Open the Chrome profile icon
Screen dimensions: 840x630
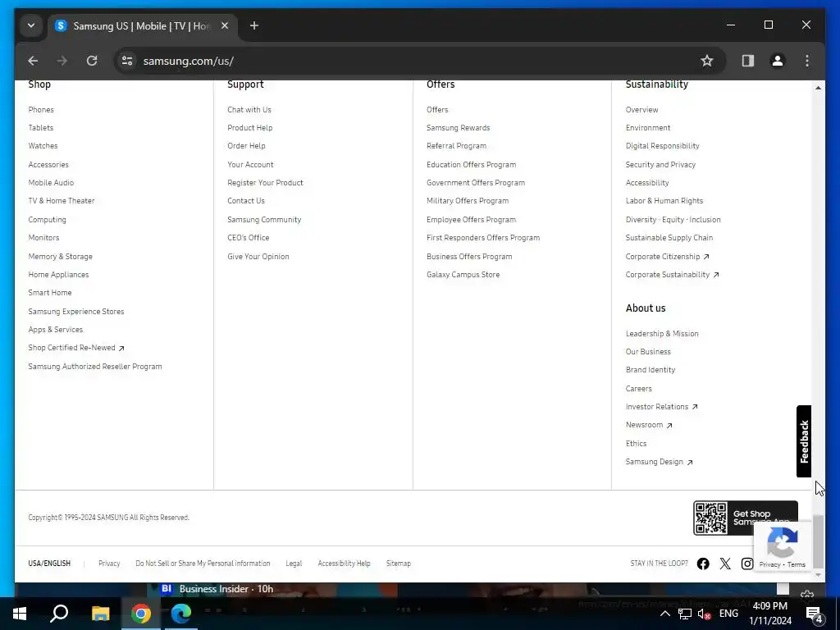coord(778,61)
